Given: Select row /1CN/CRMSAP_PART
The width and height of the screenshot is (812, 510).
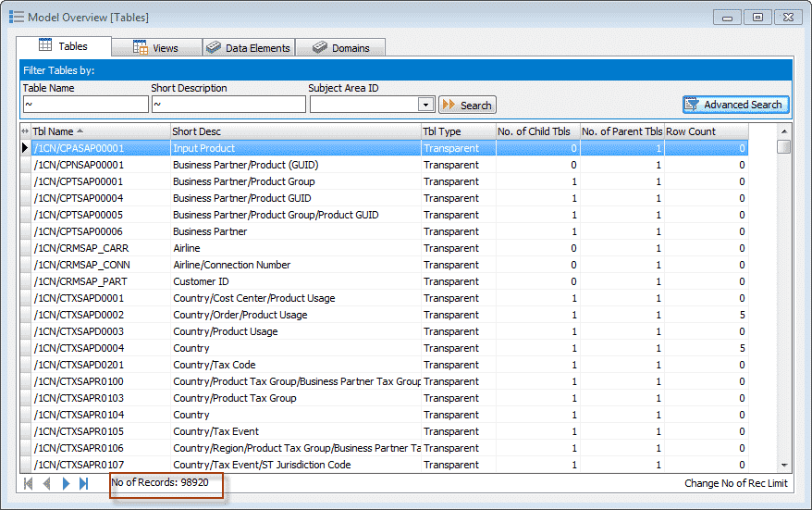Looking at the screenshot, I should coord(384,281).
